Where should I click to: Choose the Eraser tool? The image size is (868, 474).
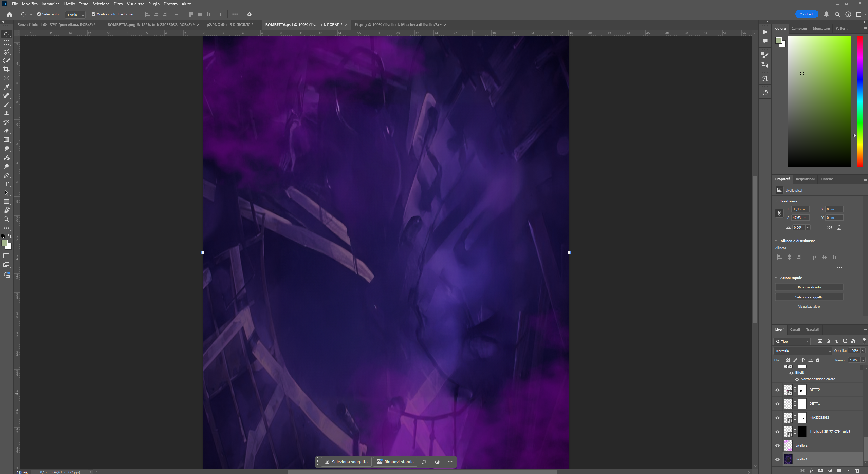point(6,131)
